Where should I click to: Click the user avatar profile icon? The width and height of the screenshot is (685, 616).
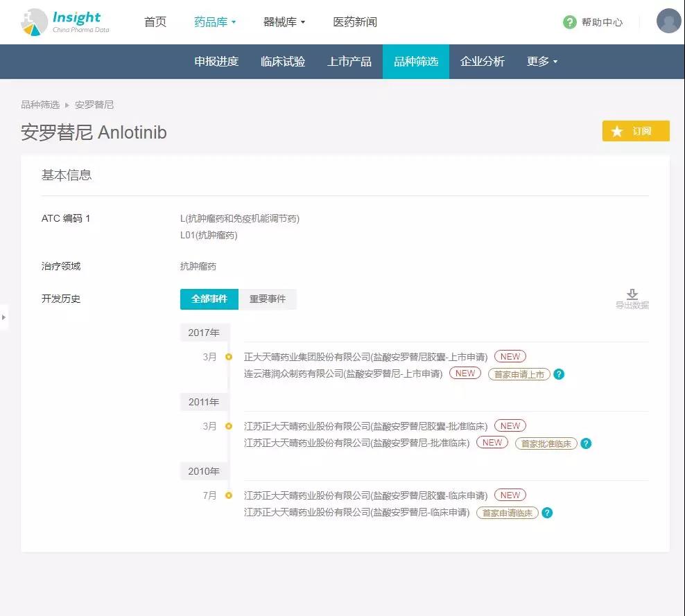(668, 21)
